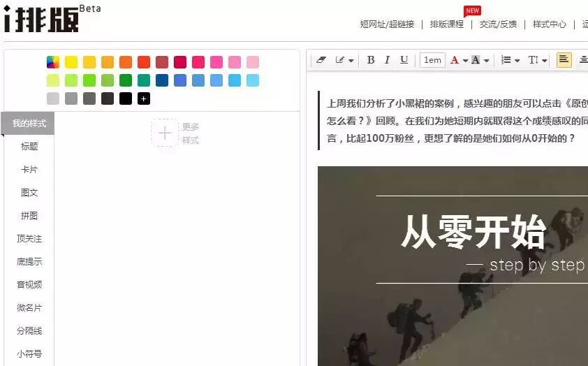Select the 我的样式 tab
This screenshot has height=366, width=588.
click(28, 124)
